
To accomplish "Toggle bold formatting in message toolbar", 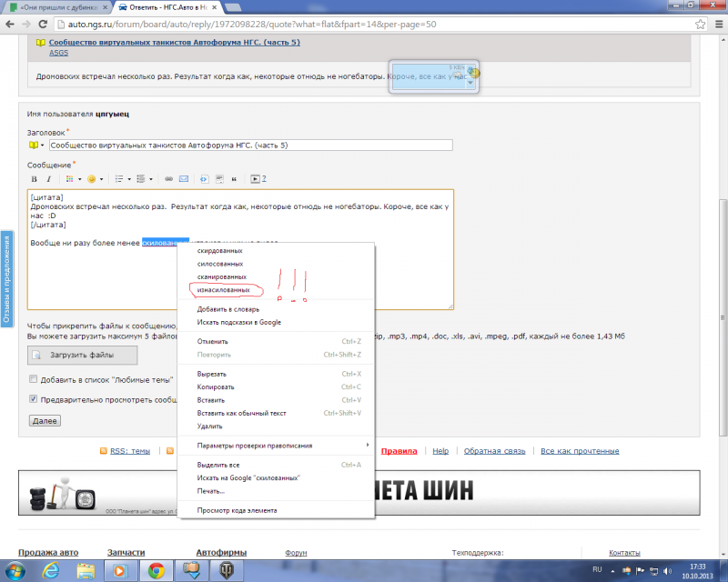I will (35, 179).
